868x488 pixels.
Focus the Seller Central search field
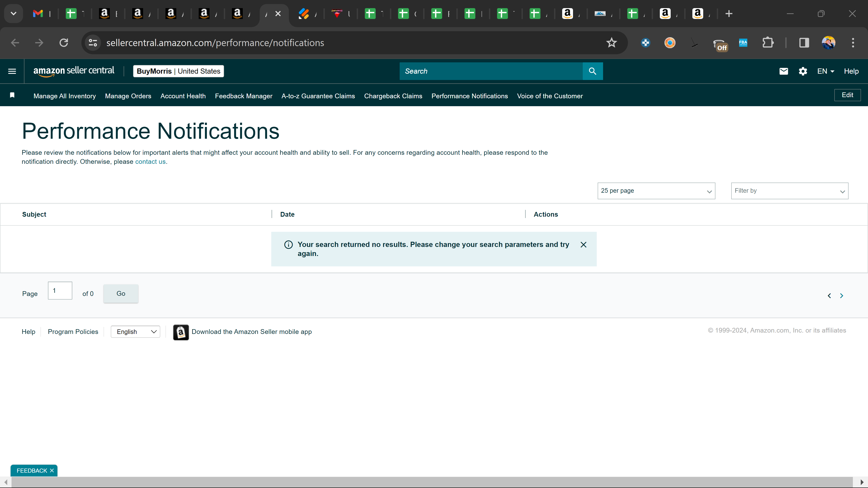[x=491, y=71]
